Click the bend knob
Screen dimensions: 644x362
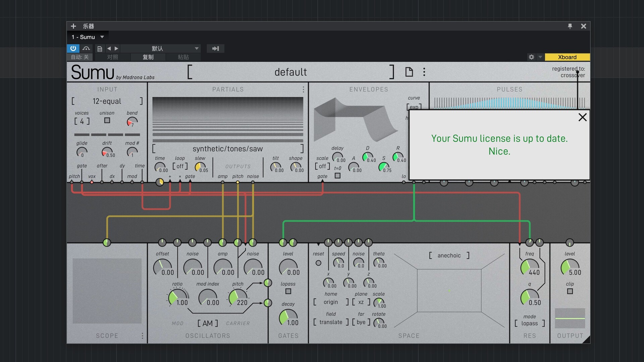[x=132, y=122]
